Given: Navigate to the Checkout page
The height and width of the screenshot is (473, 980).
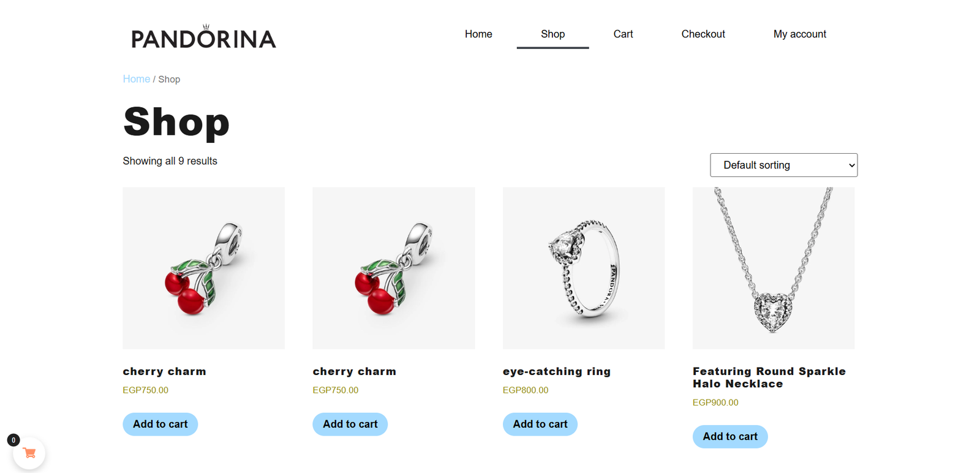Looking at the screenshot, I should pyautogui.click(x=703, y=34).
